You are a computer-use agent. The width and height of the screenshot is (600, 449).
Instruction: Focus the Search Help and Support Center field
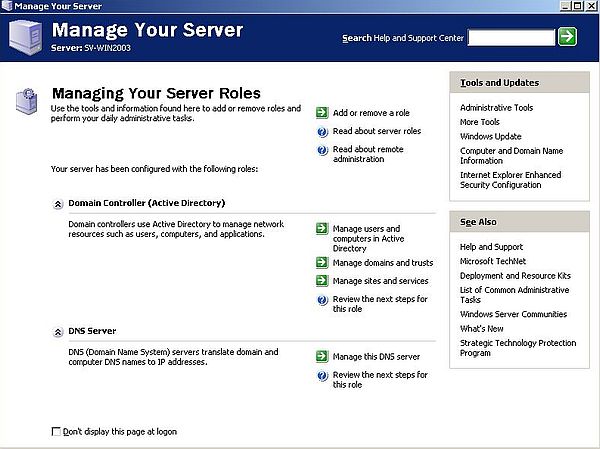point(511,38)
